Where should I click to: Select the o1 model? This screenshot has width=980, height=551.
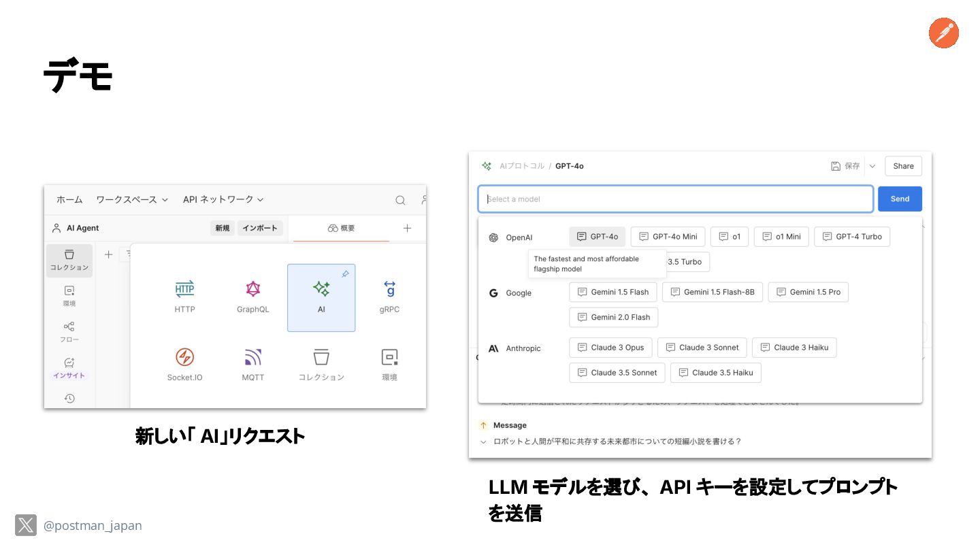(x=730, y=237)
